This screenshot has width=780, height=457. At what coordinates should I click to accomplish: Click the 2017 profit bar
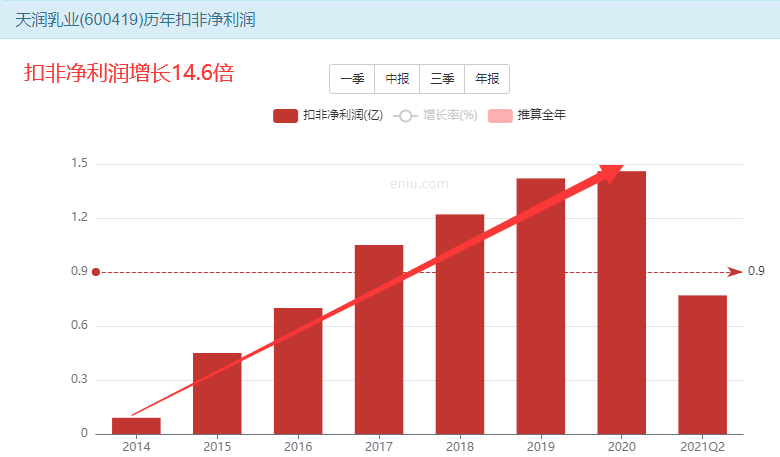[379, 340]
